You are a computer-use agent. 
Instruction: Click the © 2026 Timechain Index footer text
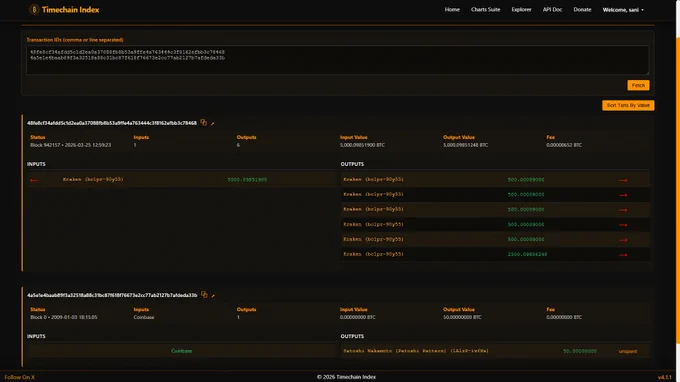coord(346,377)
